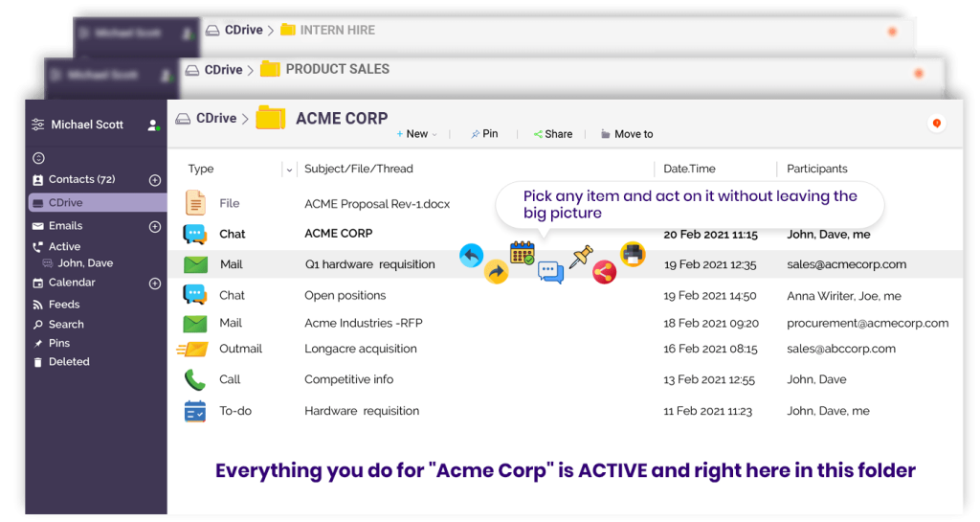This screenshot has width=980, height=522.
Task: Click Michael Scott profile name
Action: coord(87,125)
